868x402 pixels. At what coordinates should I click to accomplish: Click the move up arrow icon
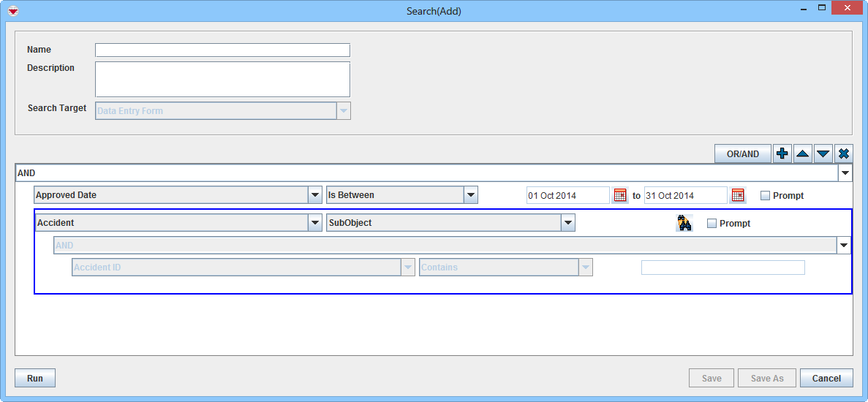[x=803, y=153]
